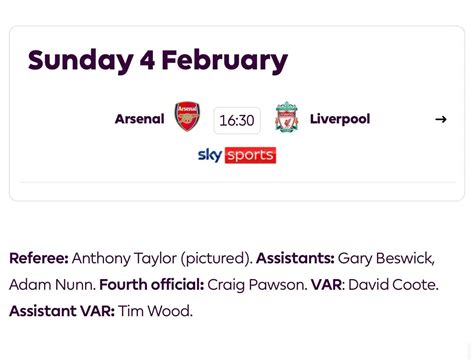Click the Arsenal team name

(139, 119)
